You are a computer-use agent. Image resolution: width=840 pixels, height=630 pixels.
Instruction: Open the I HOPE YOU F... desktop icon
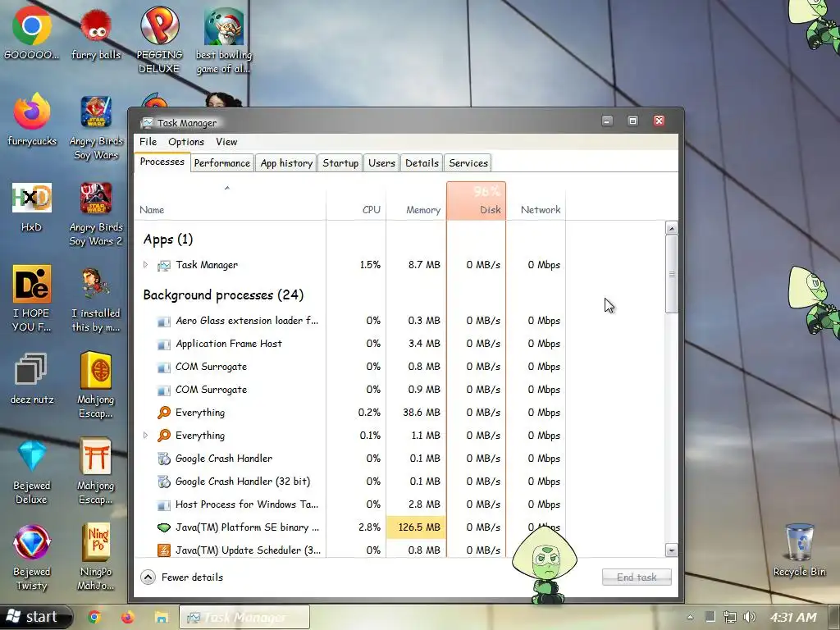[32, 299]
